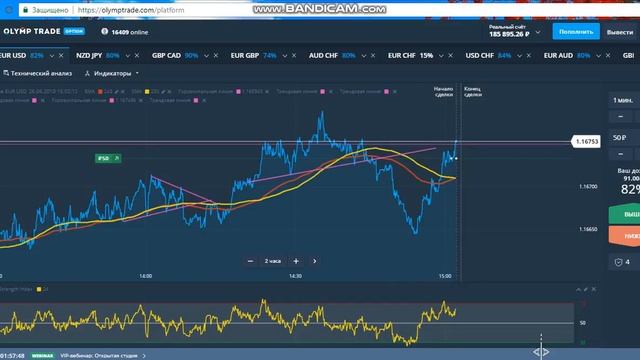The width and height of the screenshot is (640, 360).
Task: Click the 2 часа timeframe label
Action: point(273,261)
